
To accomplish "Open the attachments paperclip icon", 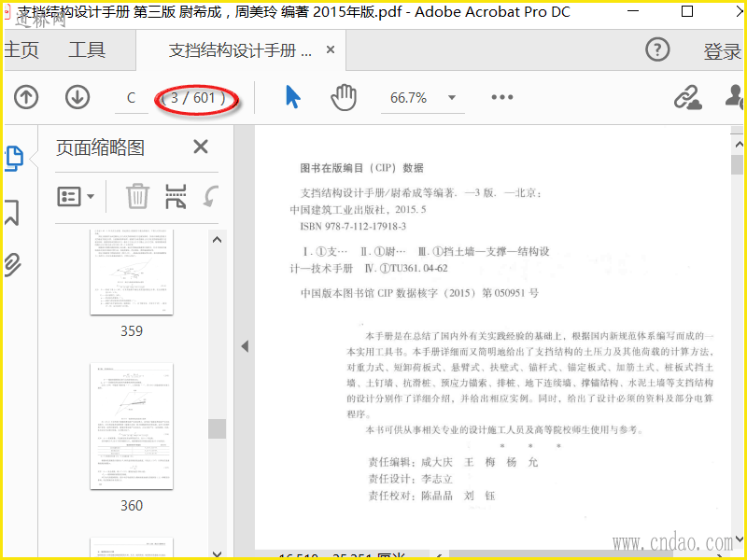I will pos(12,265).
